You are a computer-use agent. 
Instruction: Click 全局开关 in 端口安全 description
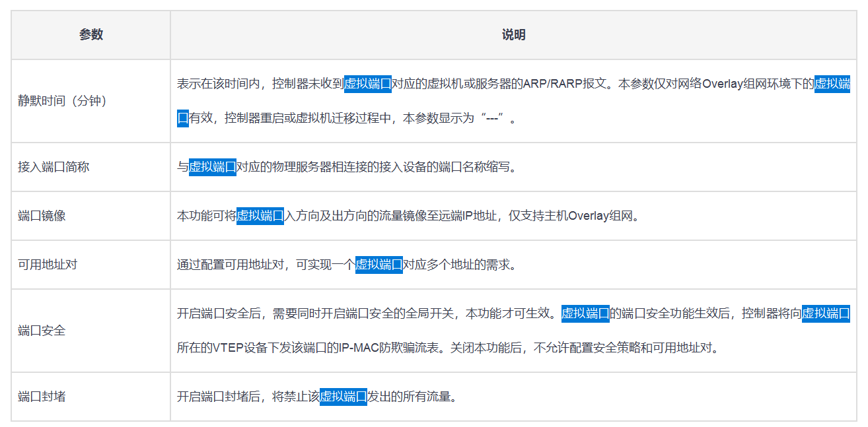coord(433,313)
